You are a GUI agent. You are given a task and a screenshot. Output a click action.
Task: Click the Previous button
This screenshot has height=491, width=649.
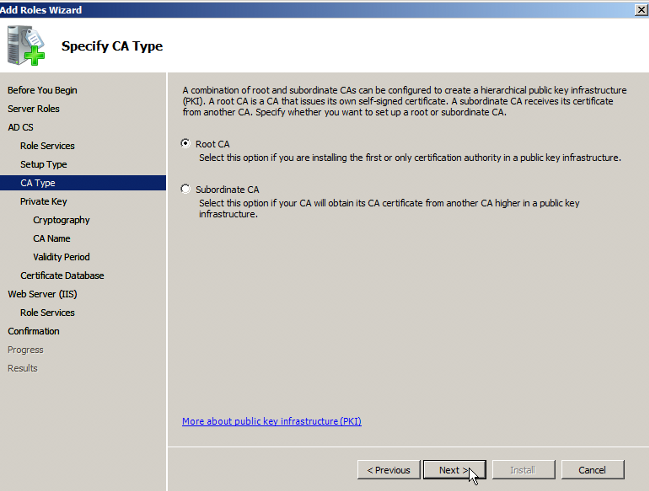pyautogui.click(x=388, y=470)
